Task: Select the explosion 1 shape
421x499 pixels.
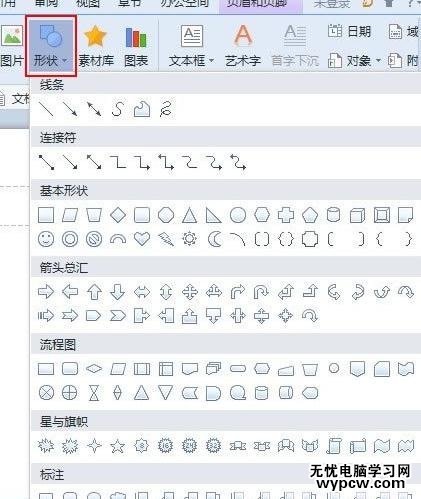Action: coord(46,446)
